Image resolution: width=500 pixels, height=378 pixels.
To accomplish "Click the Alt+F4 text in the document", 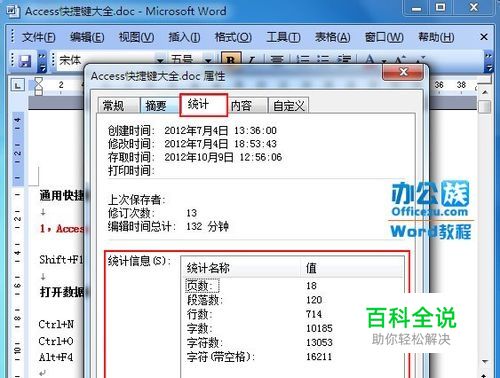I will [x=56, y=357].
